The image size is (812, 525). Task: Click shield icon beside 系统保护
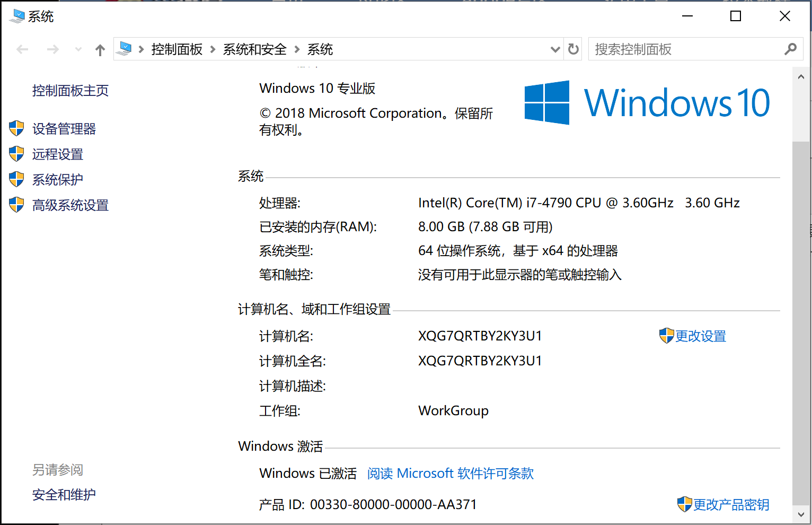[16, 179]
